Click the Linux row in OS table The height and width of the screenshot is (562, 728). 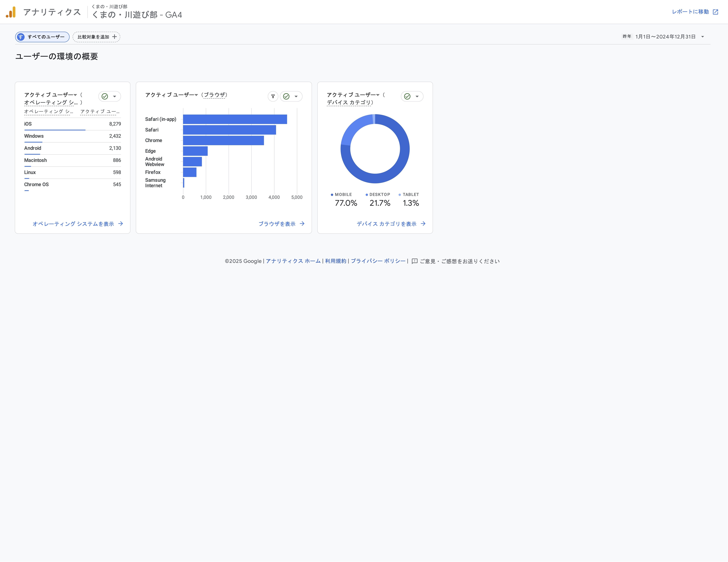click(72, 172)
